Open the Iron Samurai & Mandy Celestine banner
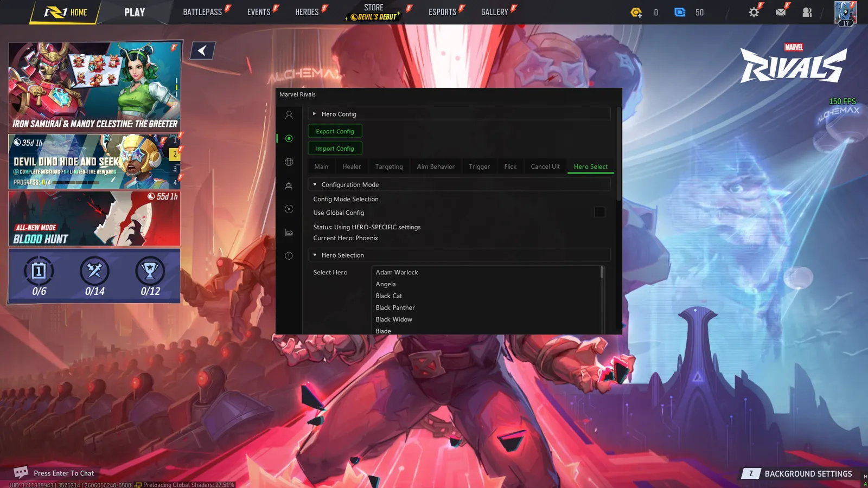The image size is (868, 488). pos(94,86)
